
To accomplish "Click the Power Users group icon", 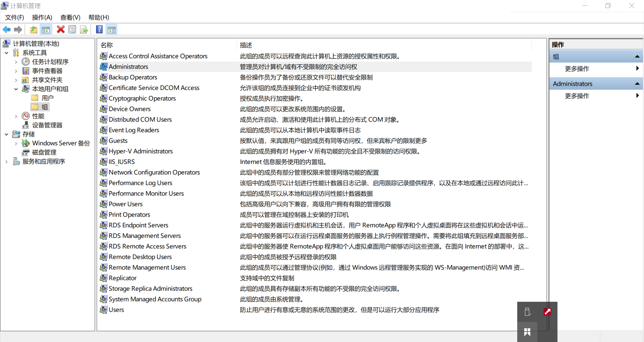I will click(x=104, y=204).
